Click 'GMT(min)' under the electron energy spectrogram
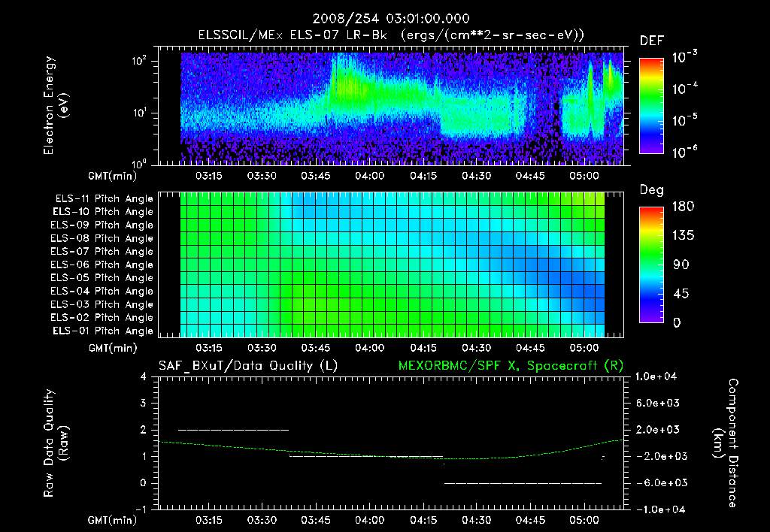This screenshot has width=770, height=532. (x=112, y=176)
